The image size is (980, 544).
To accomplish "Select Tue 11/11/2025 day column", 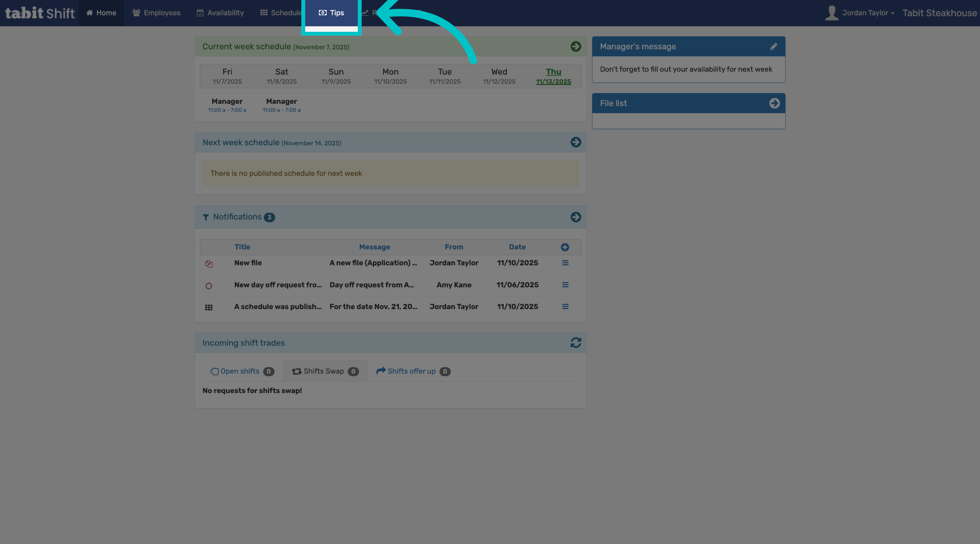I will pyautogui.click(x=445, y=76).
